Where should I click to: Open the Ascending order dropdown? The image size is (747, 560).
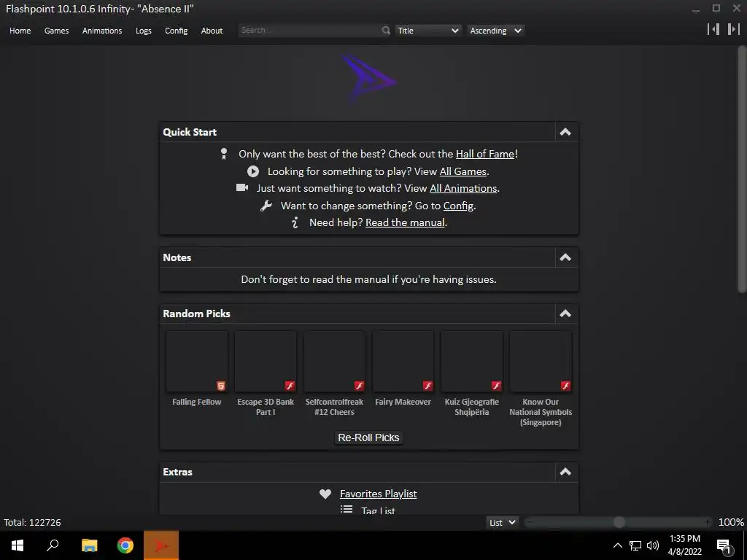pyautogui.click(x=495, y=31)
